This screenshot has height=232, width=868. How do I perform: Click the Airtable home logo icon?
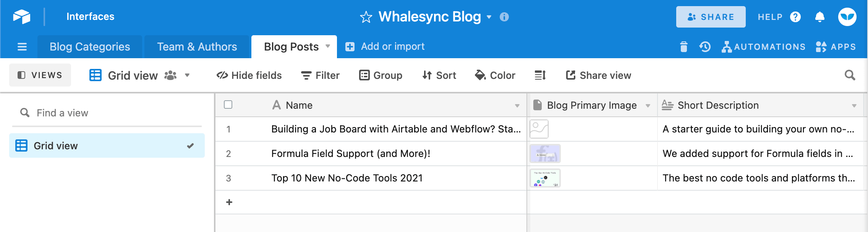22,16
